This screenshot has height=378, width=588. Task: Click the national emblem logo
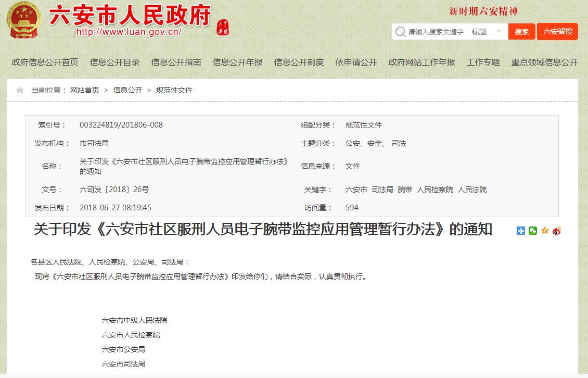coord(23,20)
